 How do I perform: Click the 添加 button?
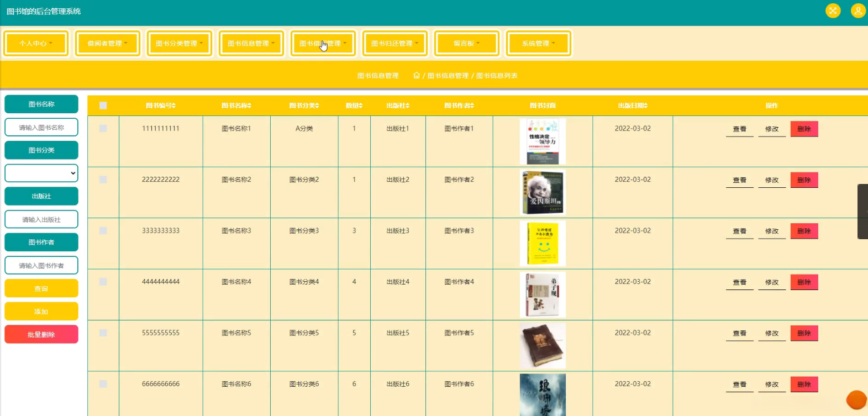tap(41, 312)
